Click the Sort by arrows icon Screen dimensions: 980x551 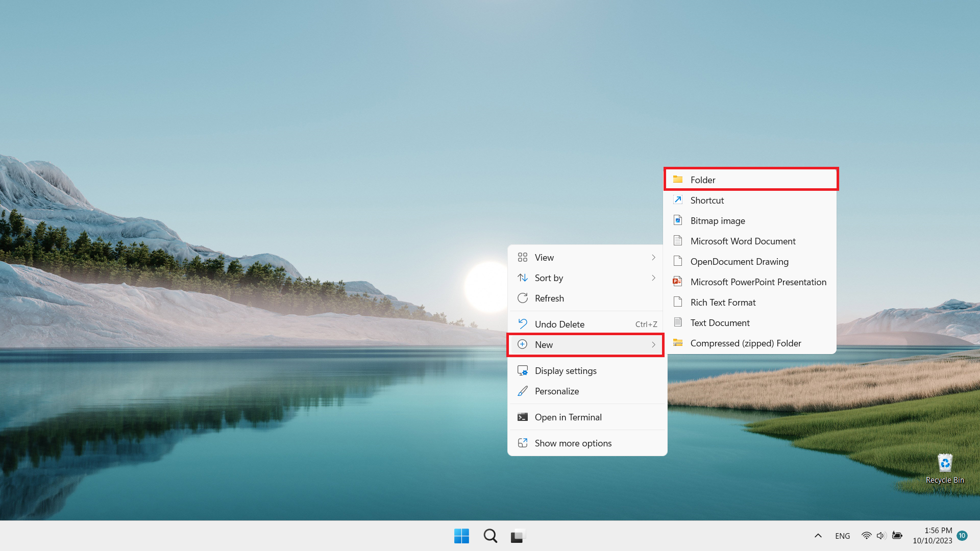coord(523,278)
